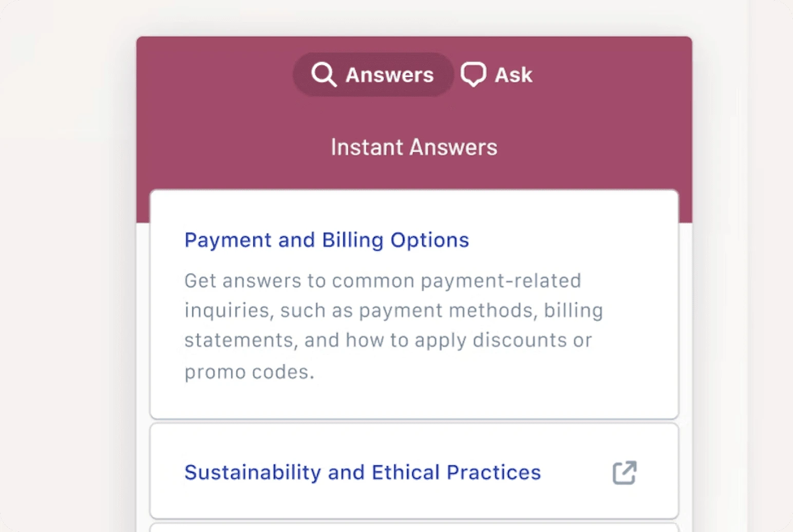Open the Payment and Billing Options article
Viewport: 793px width, 532px height.
point(327,239)
